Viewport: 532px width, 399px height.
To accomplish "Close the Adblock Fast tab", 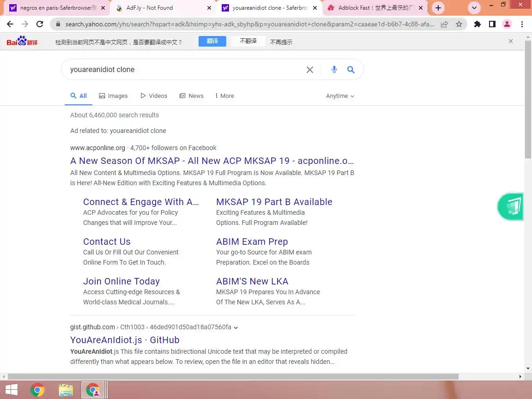I will [x=421, y=8].
